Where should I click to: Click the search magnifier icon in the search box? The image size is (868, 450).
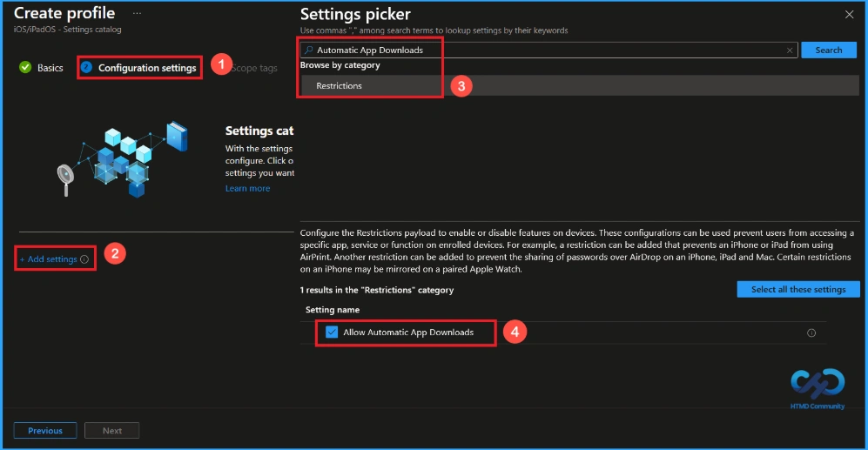tap(309, 50)
